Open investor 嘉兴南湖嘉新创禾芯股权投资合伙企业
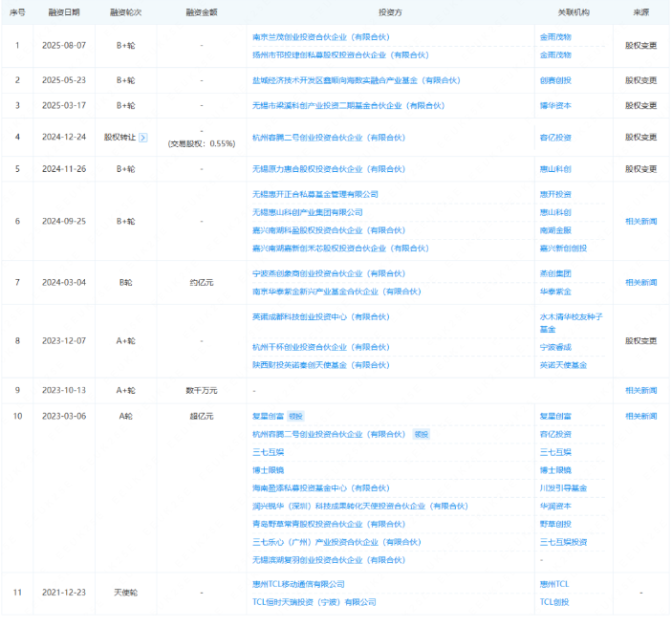Image resolution: width=672 pixels, height=627 pixels. click(x=340, y=249)
